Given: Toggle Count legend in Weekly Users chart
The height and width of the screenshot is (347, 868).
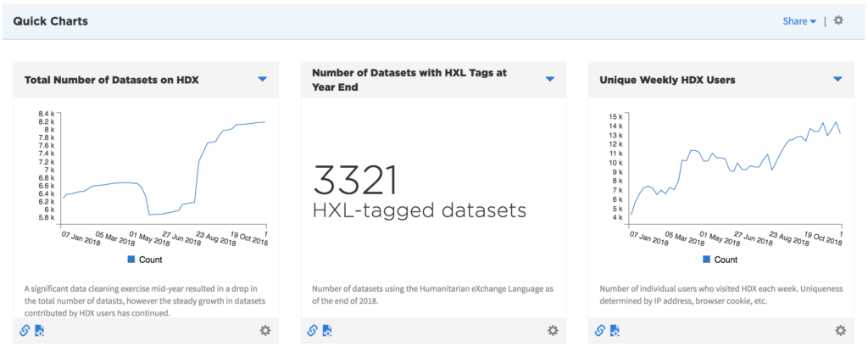Looking at the screenshot, I should [x=721, y=260].
